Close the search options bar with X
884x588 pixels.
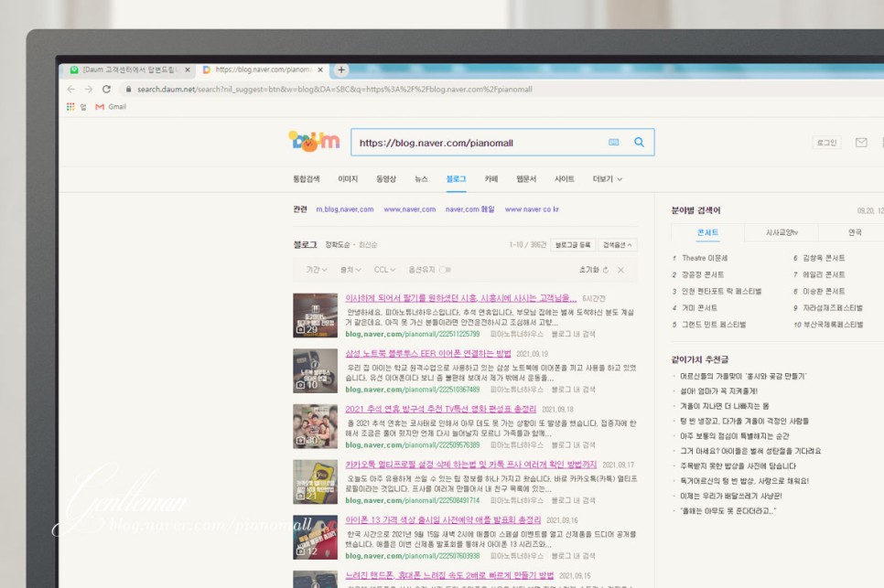tap(620, 270)
